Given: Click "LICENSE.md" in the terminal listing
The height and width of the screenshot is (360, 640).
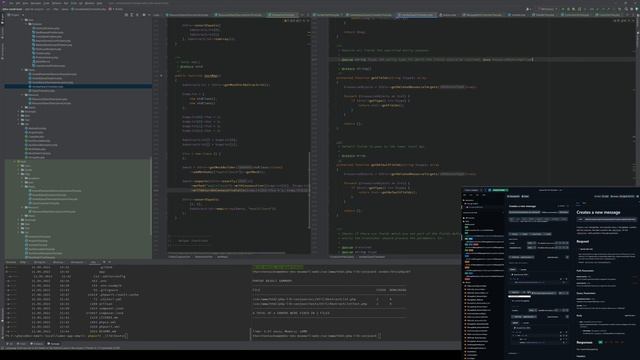Looking at the screenshot, I should click(x=108, y=318).
